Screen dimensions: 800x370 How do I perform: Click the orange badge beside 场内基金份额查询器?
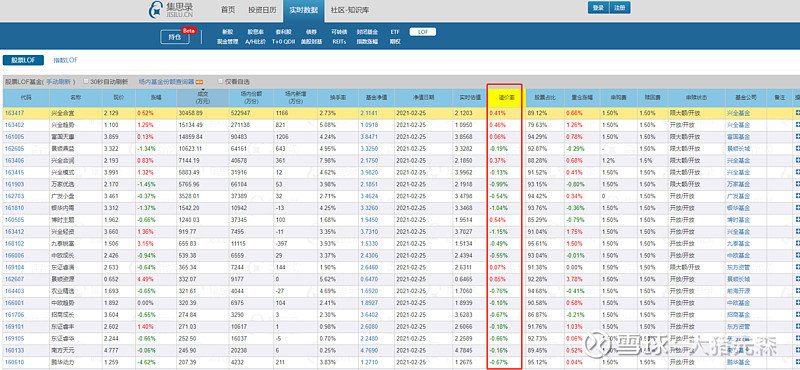(x=200, y=82)
